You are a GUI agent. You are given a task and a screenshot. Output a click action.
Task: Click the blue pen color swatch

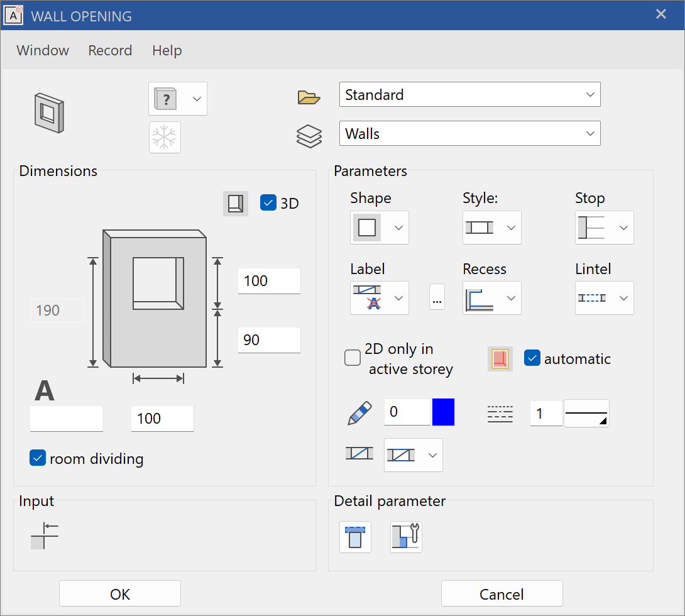click(x=444, y=412)
